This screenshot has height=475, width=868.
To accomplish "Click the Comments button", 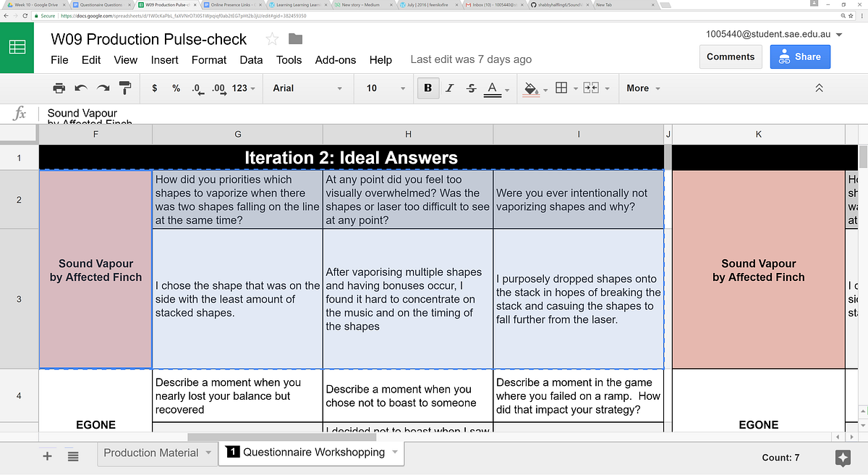I will [731, 56].
